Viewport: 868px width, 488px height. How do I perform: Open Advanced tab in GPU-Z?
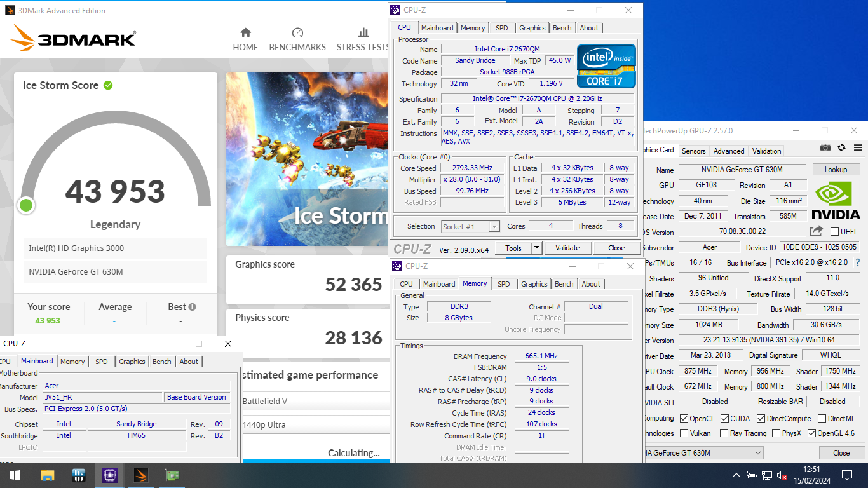point(729,151)
